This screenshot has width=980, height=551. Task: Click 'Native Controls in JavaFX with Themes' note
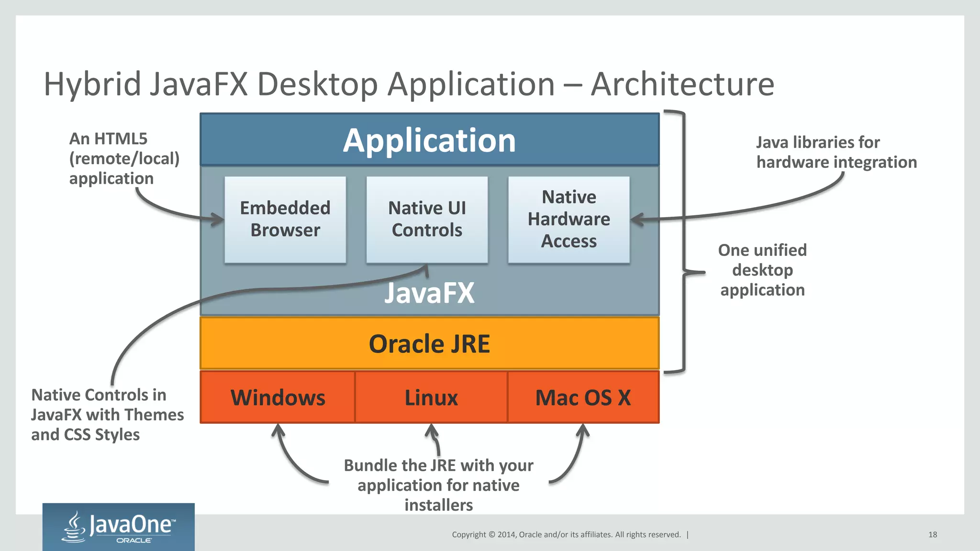coord(108,415)
